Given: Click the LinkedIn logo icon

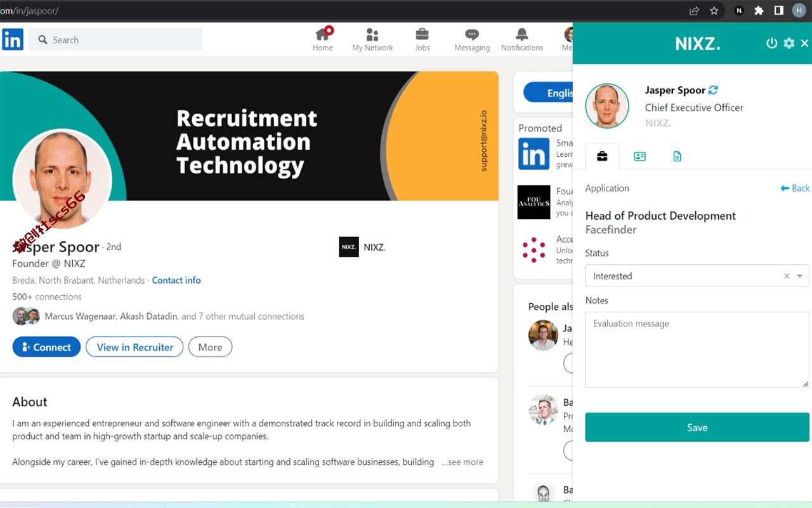Looking at the screenshot, I should [x=13, y=39].
